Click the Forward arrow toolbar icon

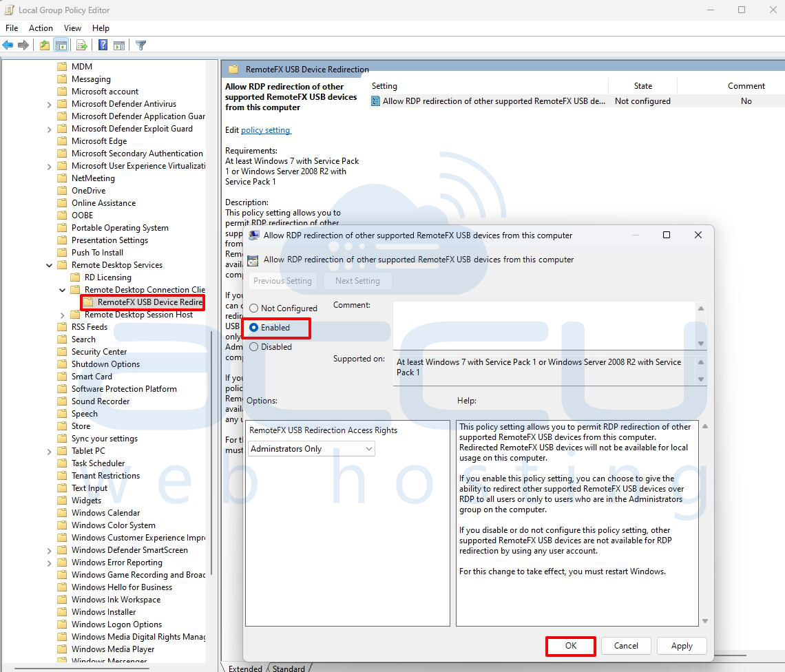coord(23,45)
